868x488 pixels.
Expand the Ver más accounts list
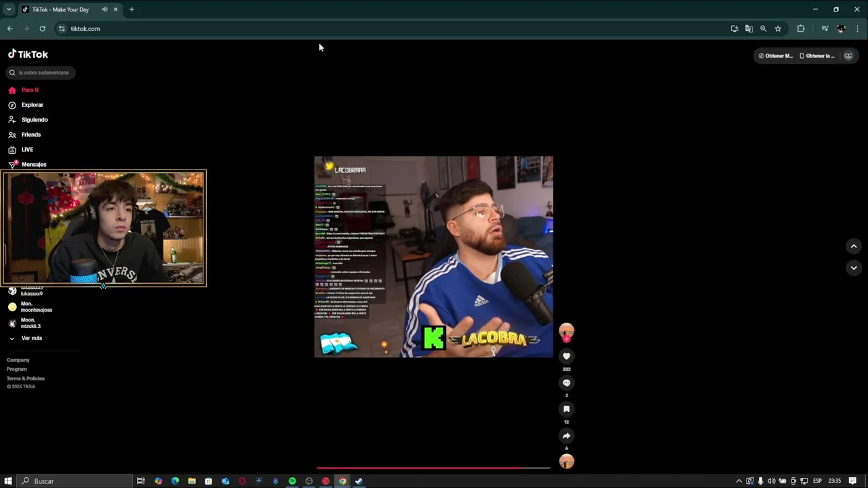[26, 338]
